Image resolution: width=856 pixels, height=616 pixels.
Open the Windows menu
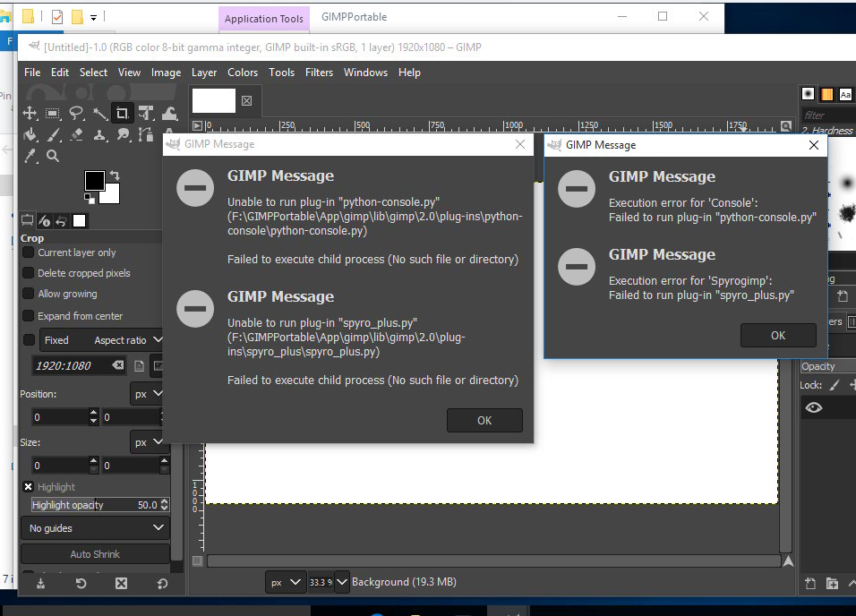point(365,73)
